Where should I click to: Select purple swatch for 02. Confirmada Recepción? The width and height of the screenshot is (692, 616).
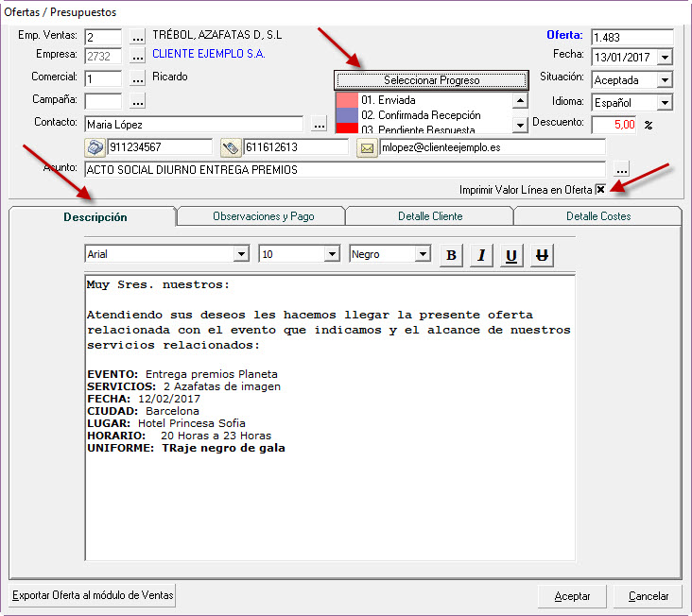(347, 115)
